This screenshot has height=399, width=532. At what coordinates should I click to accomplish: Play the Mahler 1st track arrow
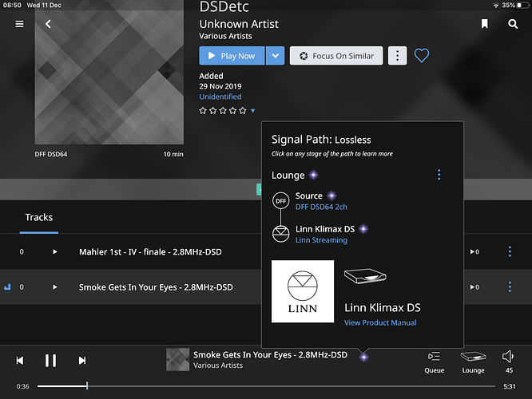coord(54,252)
